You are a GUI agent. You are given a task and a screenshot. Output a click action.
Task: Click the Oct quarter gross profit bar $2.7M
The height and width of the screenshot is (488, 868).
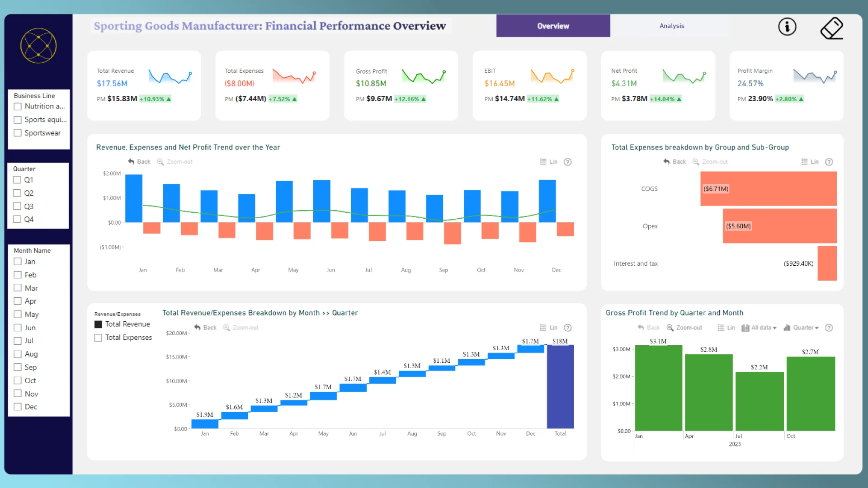pyautogui.click(x=811, y=394)
